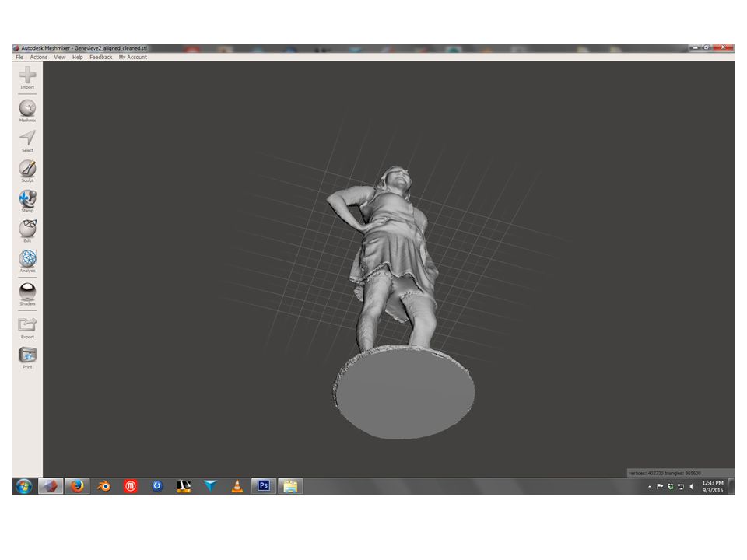Image resolution: width=747 pixels, height=560 pixels.
Task: Open the File Explorer folder icon
Action: [x=290, y=486]
